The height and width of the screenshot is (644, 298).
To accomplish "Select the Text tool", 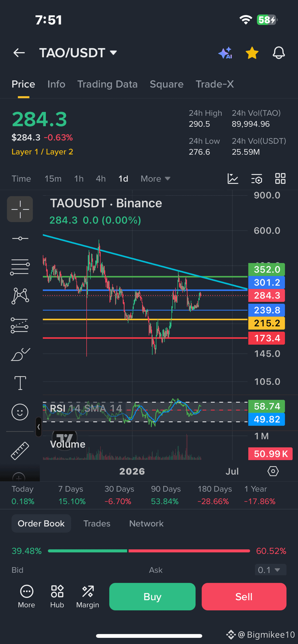I will coord(20,383).
